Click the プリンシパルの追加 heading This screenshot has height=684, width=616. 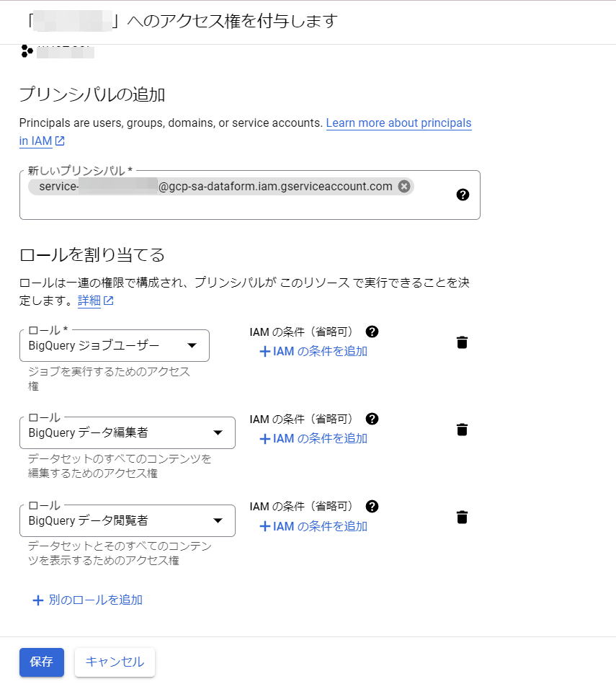coord(92,94)
